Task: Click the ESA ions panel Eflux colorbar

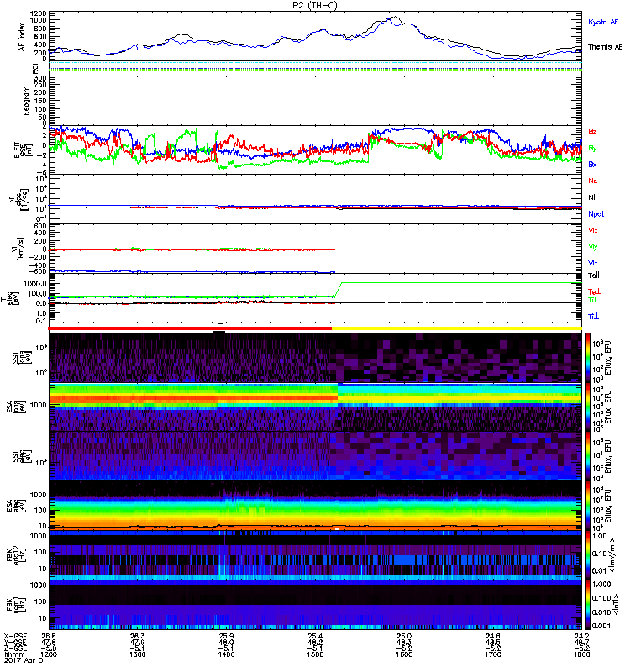Action: pyautogui.click(x=588, y=407)
